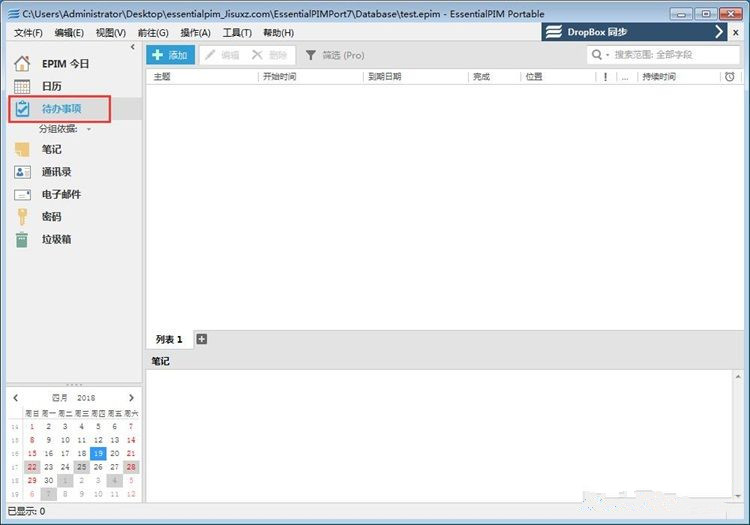Click the application icon in title bar
750x525 pixels.
(x=13, y=14)
